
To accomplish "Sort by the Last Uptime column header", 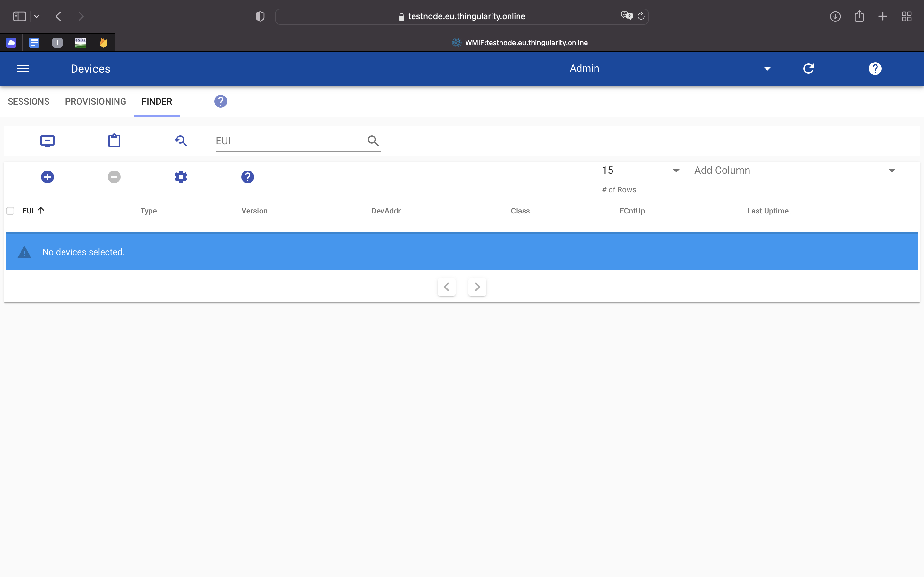I will [767, 211].
